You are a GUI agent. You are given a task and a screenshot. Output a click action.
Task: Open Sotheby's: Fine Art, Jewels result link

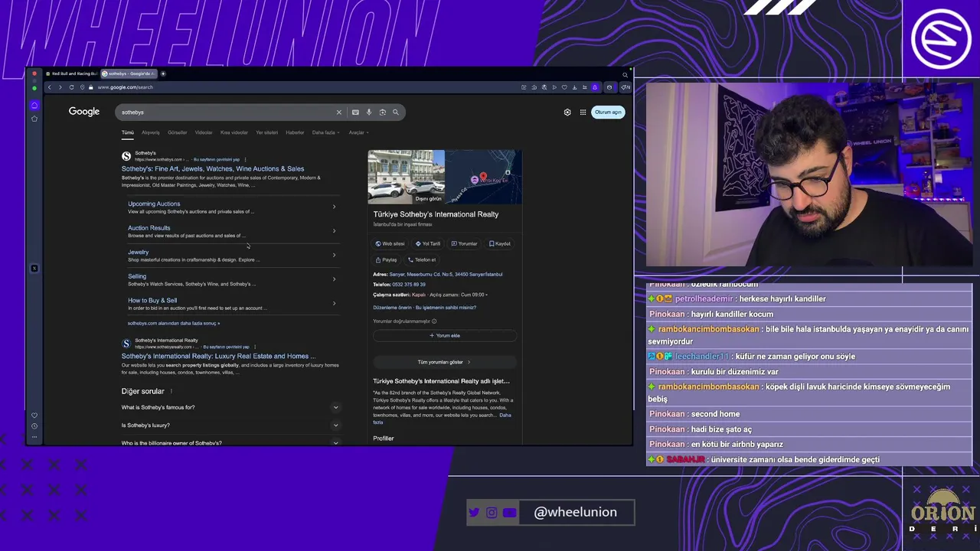213,168
